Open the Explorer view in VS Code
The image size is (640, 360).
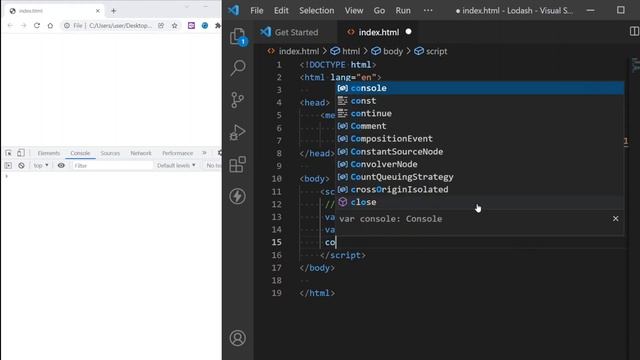[238, 36]
